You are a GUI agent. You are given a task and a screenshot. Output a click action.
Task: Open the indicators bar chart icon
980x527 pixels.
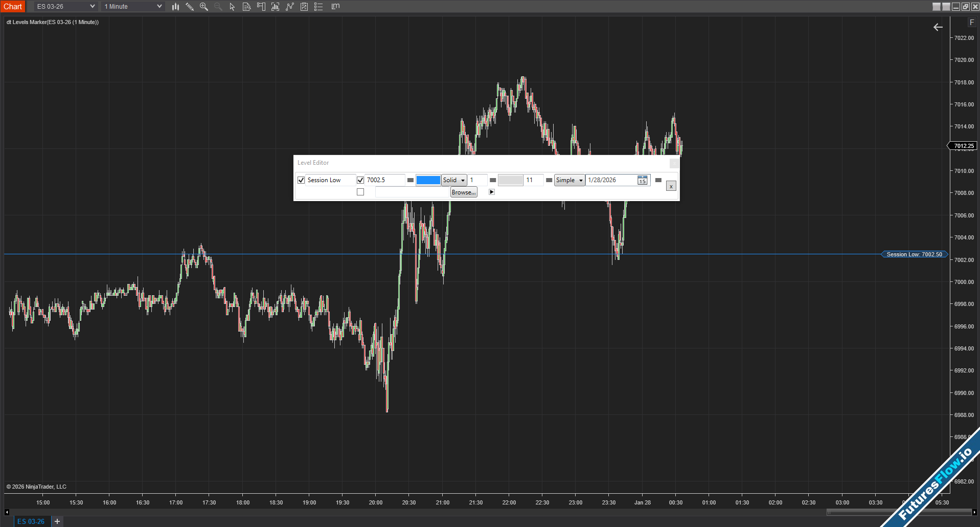[x=275, y=7]
